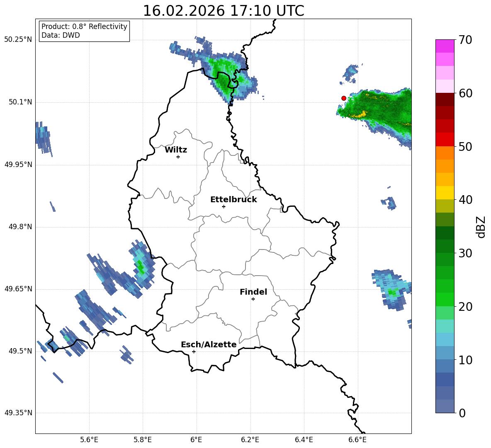Click the Wiltz location cross marker
The height and width of the screenshot is (448, 491).
tap(178, 157)
